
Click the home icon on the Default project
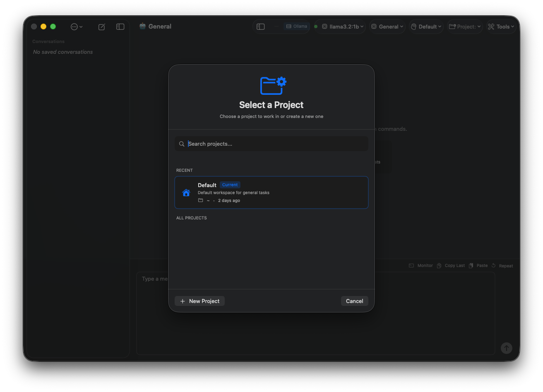click(x=186, y=192)
